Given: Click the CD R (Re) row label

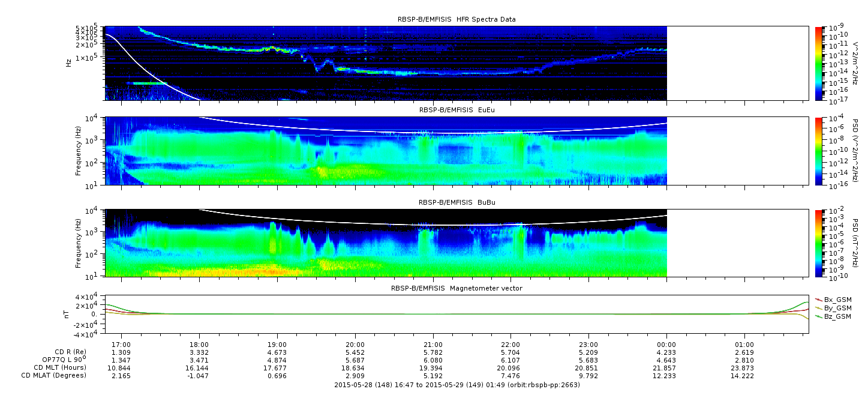Looking at the screenshot, I should coord(67,352).
